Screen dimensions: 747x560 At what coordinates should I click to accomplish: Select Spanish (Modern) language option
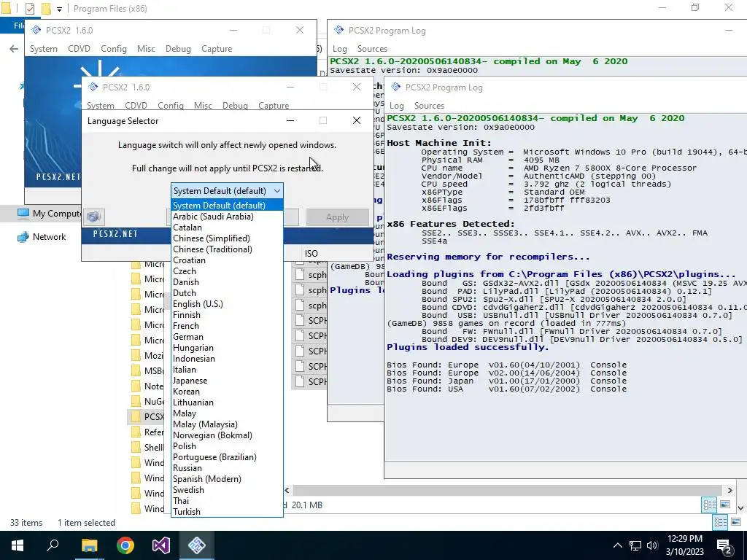[228, 479]
